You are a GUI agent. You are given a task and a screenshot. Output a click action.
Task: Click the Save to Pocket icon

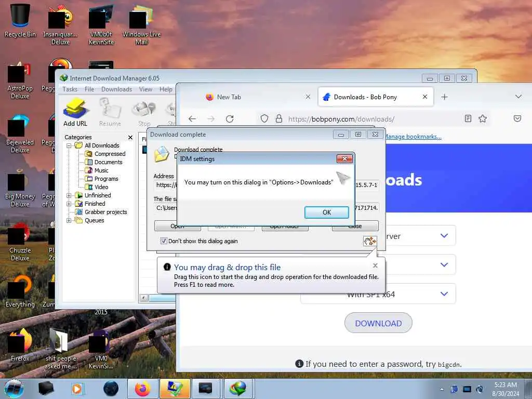tap(517, 118)
